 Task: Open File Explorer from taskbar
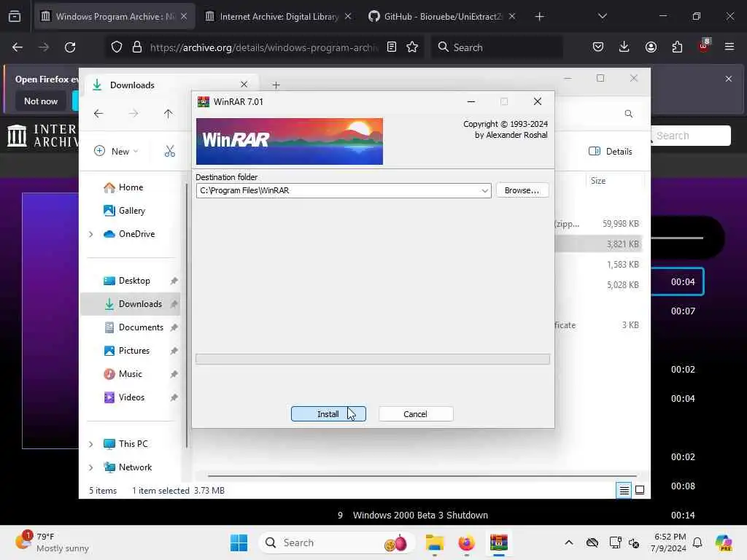click(435, 542)
